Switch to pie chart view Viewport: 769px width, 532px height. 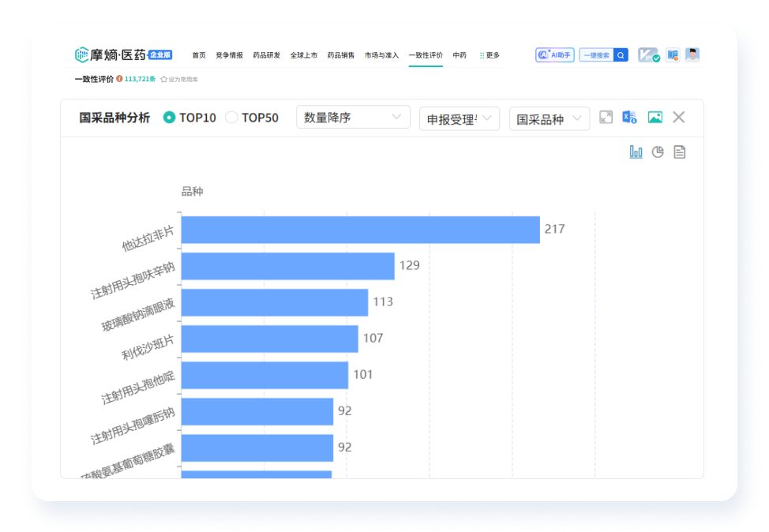click(658, 152)
